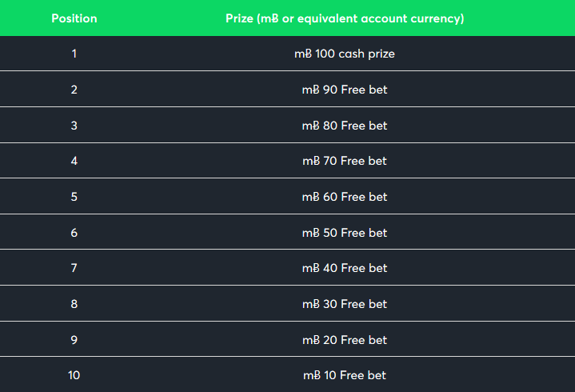The width and height of the screenshot is (575, 392).
Task: Select the mB 70 Free bet cell
Action: pyautogui.click(x=345, y=161)
